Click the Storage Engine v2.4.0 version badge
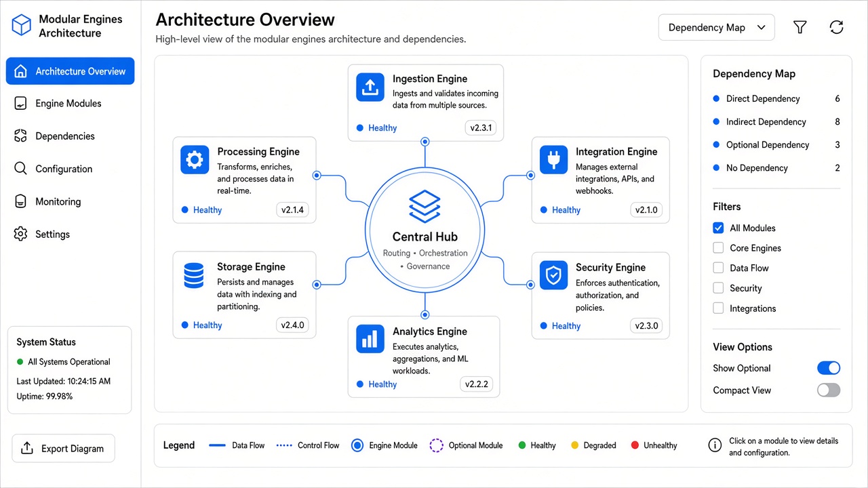This screenshot has width=868, height=488. coord(293,325)
